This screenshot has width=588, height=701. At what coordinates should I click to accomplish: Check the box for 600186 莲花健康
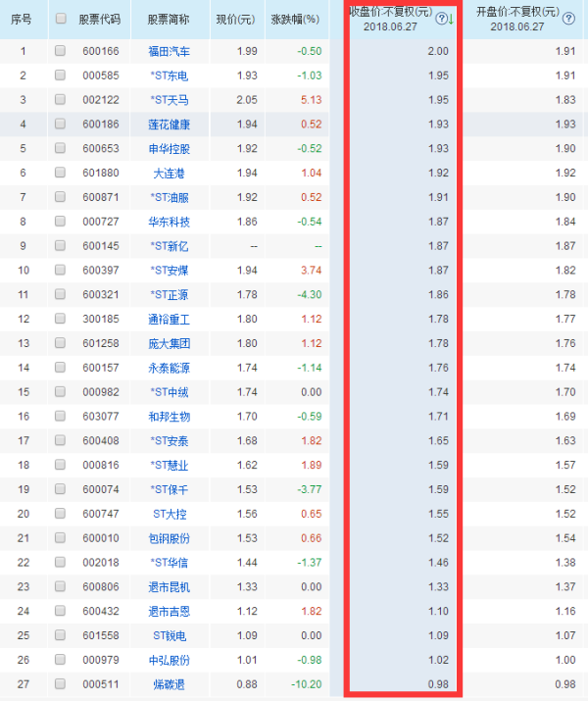tap(60, 124)
